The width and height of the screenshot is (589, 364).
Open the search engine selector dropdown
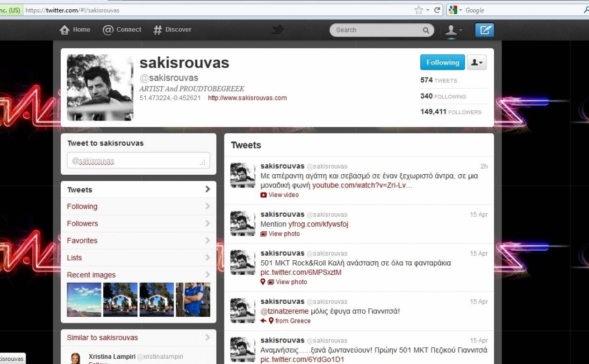[454, 10]
